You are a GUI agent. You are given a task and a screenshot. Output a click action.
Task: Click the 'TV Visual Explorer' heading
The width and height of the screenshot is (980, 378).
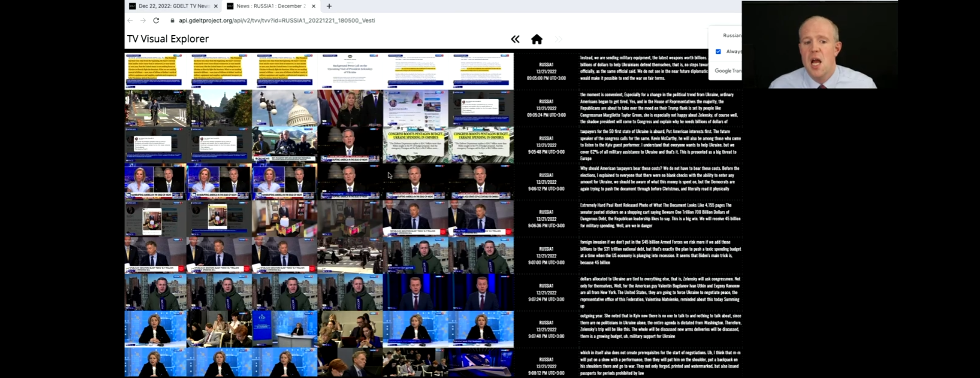point(168,39)
